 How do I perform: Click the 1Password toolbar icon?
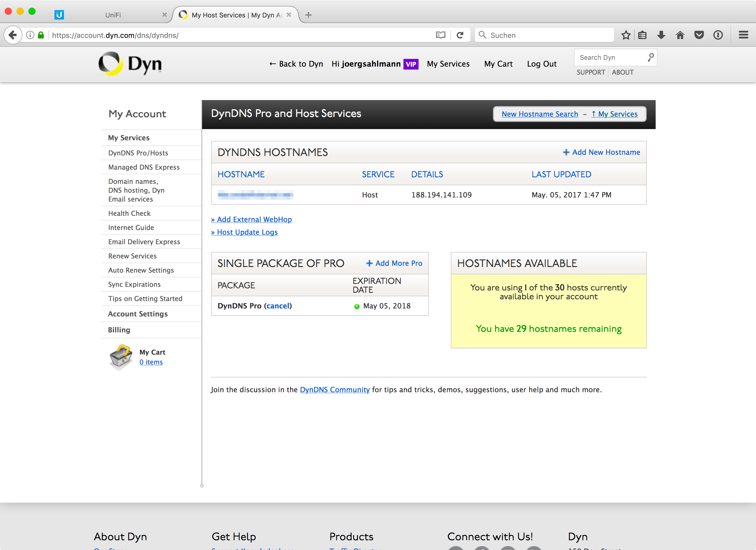click(718, 35)
